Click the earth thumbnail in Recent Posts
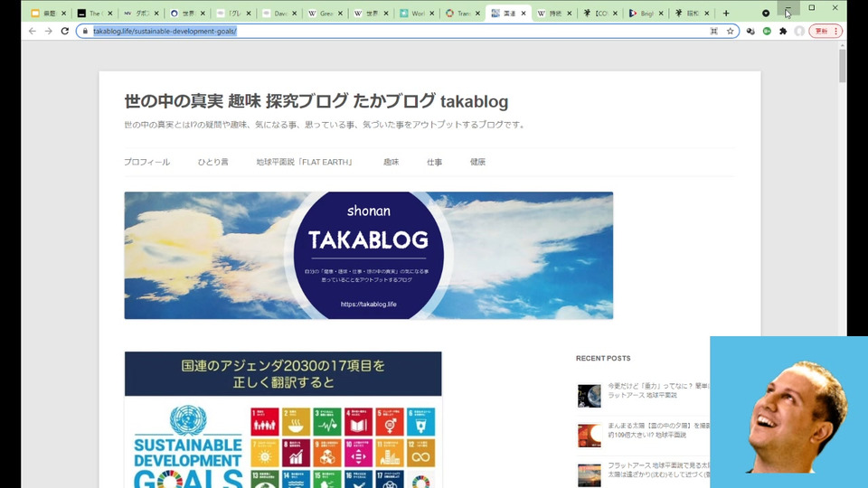This screenshot has width=868, height=488. click(x=589, y=396)
